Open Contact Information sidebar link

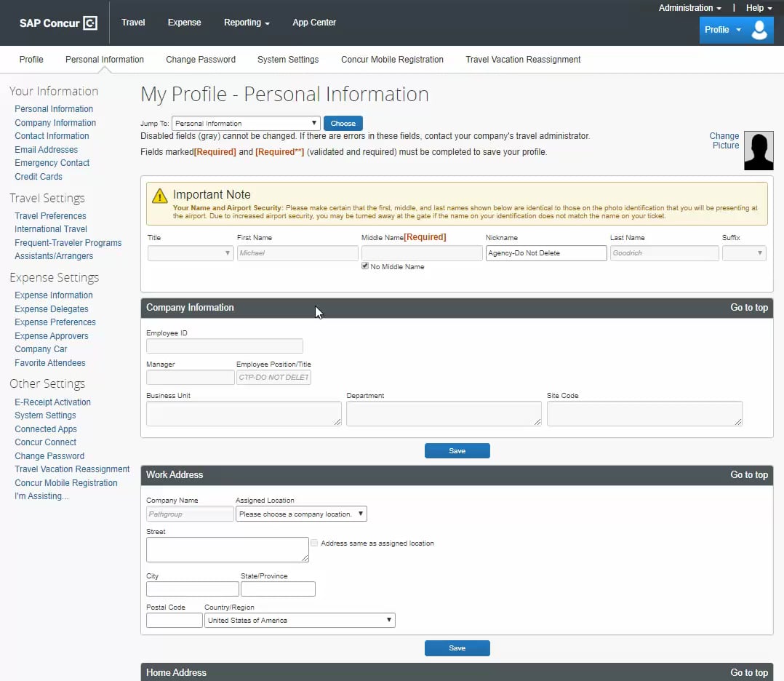(x=52, y=136)
